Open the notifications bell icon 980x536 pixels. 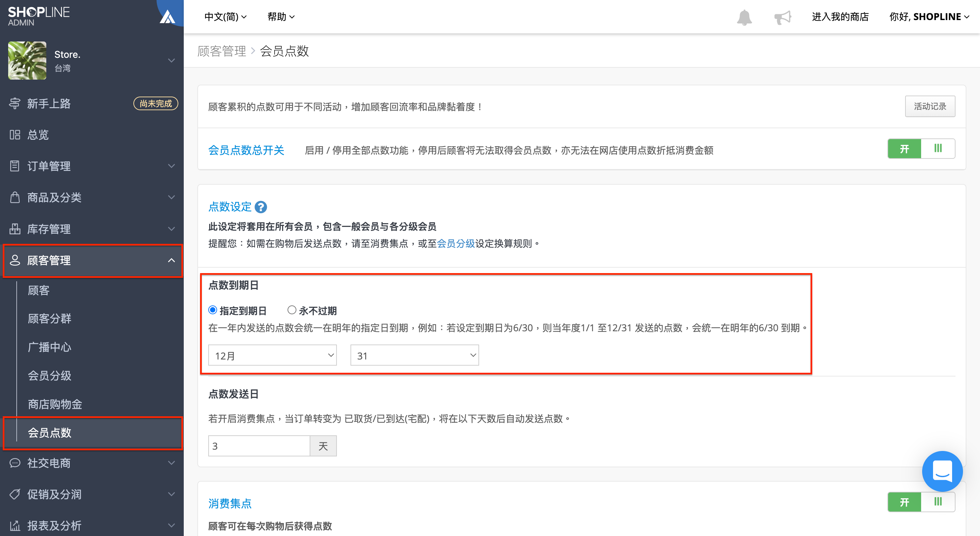(744, 17)
